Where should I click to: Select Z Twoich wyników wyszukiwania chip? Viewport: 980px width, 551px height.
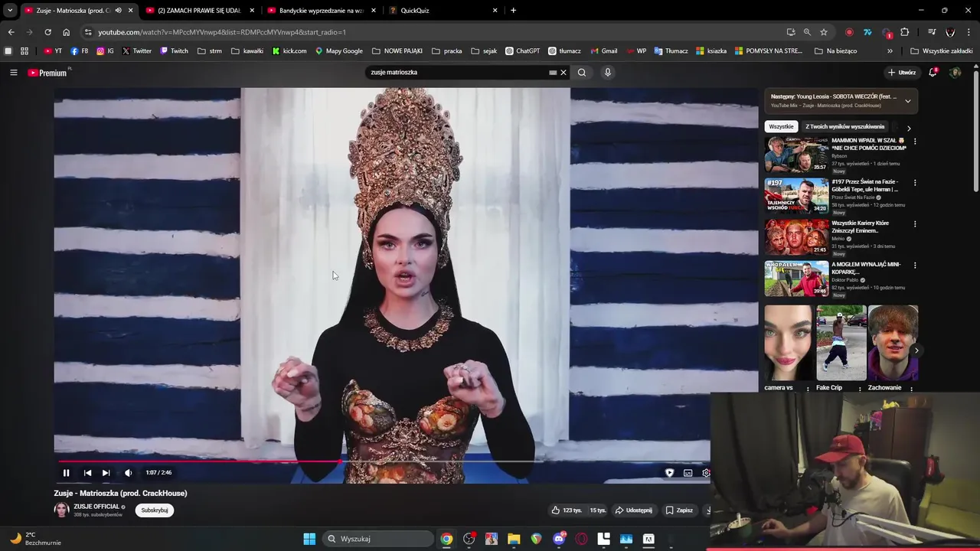[x=845, y=126]
